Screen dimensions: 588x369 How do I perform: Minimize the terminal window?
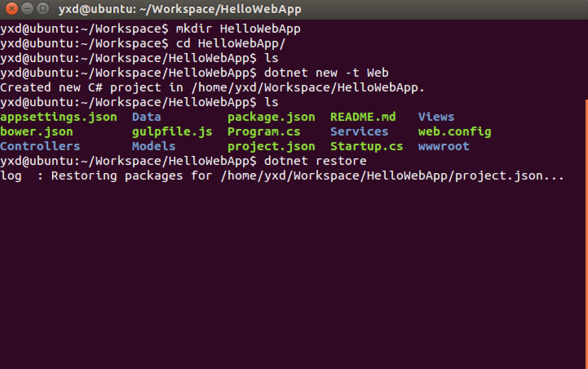coord(27,9)
